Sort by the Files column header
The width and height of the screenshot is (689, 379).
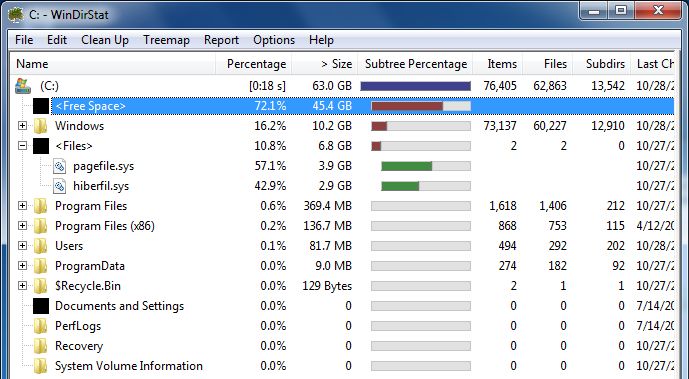click(548, 64)
